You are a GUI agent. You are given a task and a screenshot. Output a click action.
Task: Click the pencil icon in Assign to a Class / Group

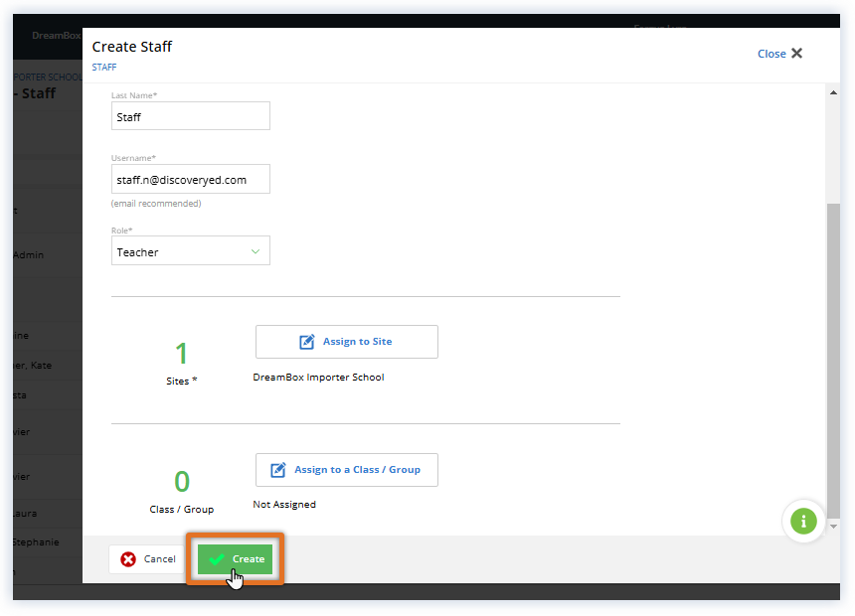pyautogui.click(x=278, y=470)
